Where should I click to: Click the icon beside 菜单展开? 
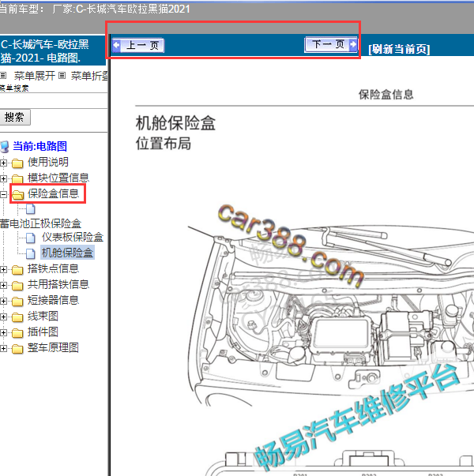click(3, 75)
